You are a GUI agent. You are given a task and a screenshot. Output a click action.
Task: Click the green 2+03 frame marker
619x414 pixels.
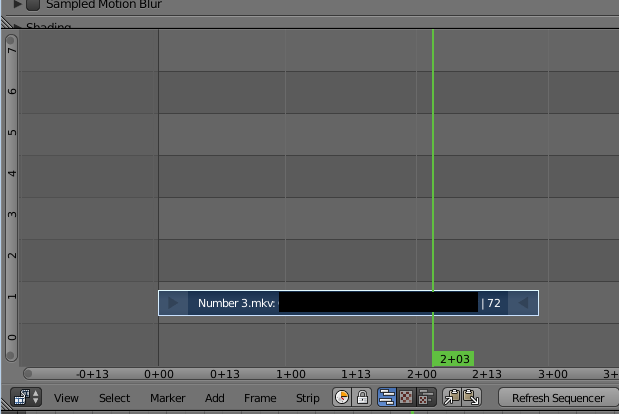pos(453,359)
